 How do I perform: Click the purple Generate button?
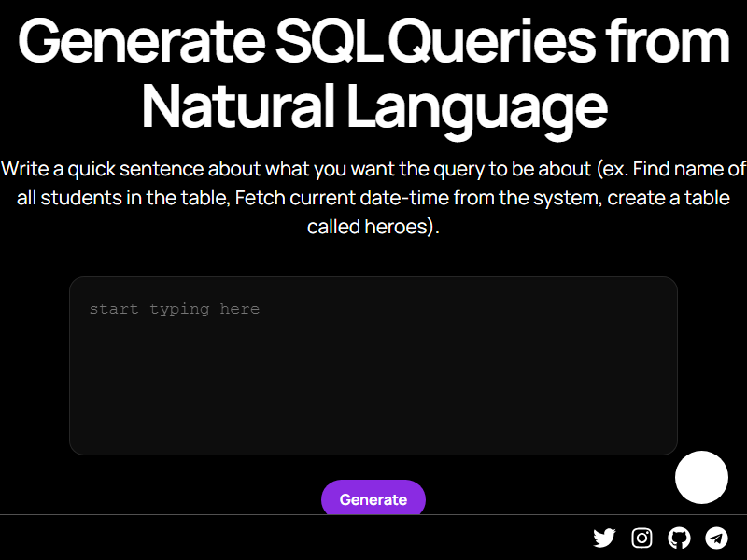click(373, 497)
